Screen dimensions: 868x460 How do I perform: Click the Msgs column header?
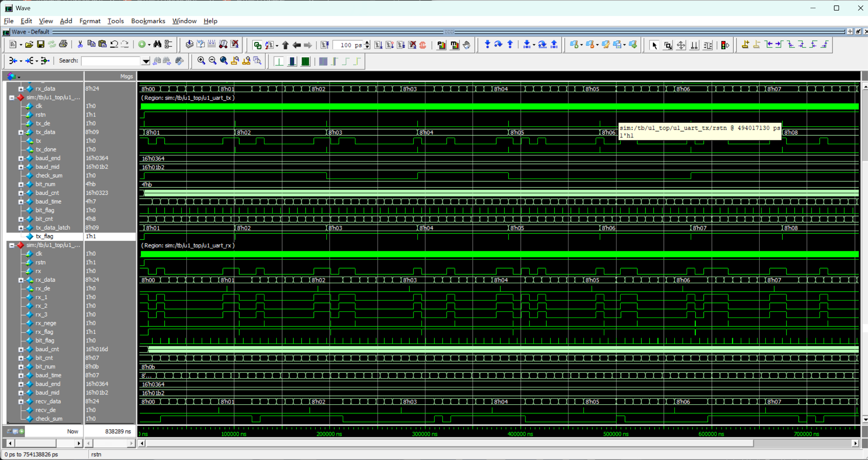110,76
